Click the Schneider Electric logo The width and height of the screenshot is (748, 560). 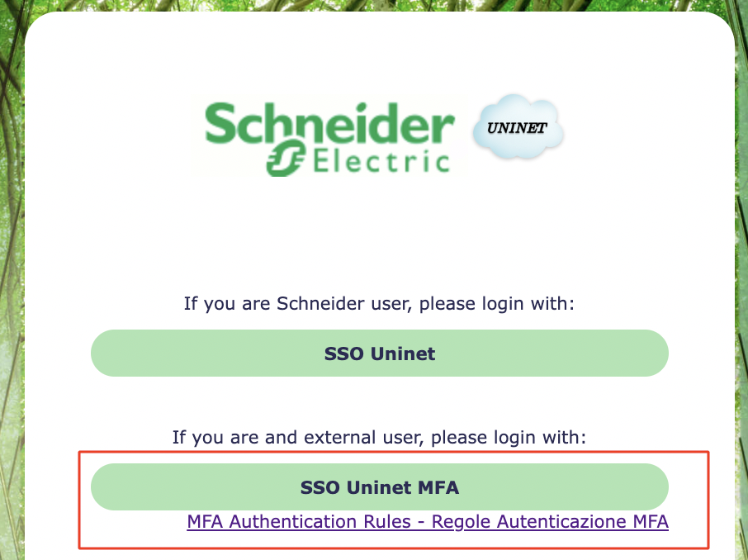click(330, 136)
